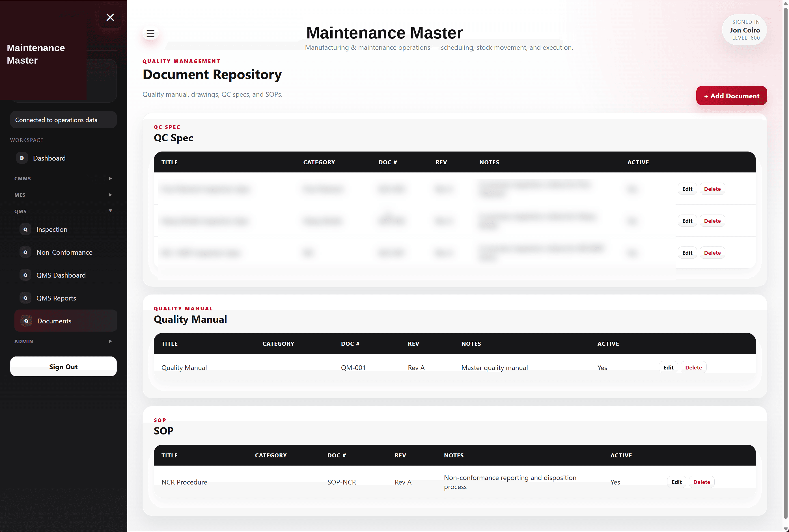Viewport: 789px width, 532px height.
Task: Delete the Quality Manual document
Action: tap(693, 367)
